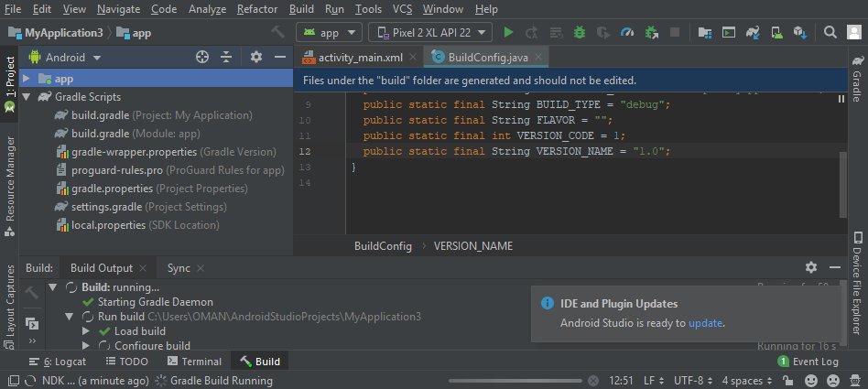The height and width of the screenshot is (389, 868).
Task: Click the update link in notification
Action: tap(705, 323)
